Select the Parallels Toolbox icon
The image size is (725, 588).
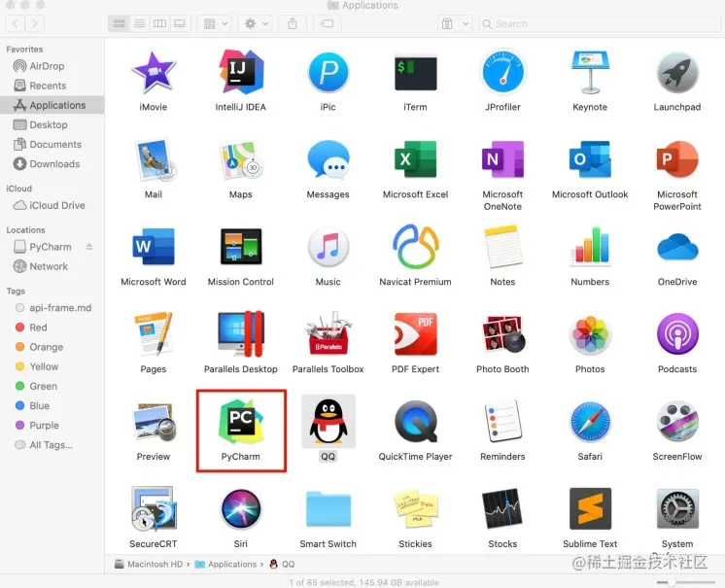[x=328, y=333]
